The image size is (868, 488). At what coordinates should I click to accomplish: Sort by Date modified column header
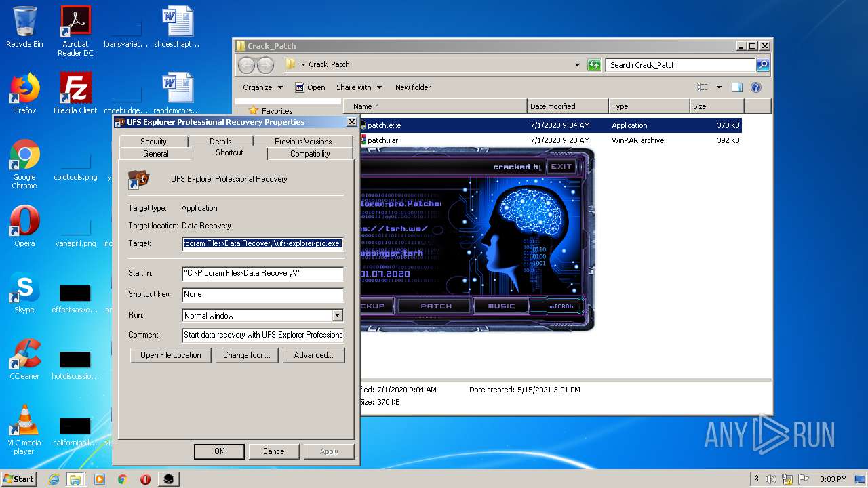pyautogui.click(x=568, y=106)
